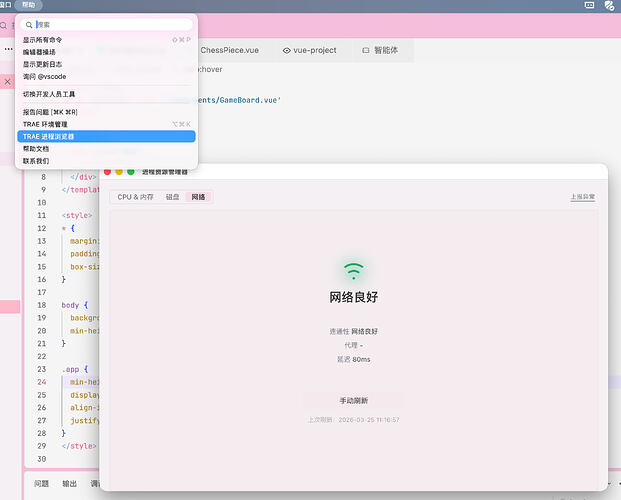Click the 智能体 tab icon
621x500 pixels.
pos(366,51)
